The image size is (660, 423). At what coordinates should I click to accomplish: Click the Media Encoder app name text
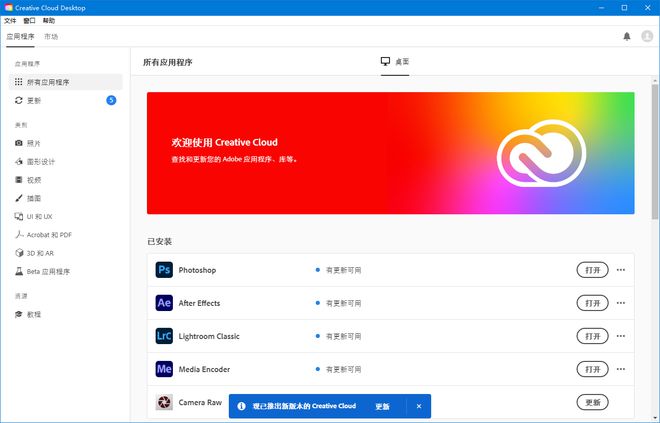point(205,369)
